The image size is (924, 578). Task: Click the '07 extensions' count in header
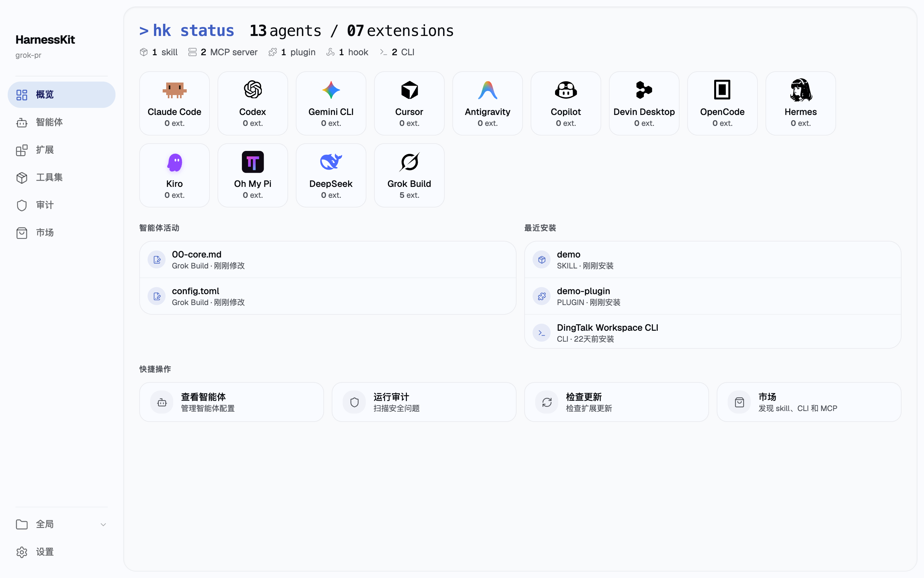400,31
